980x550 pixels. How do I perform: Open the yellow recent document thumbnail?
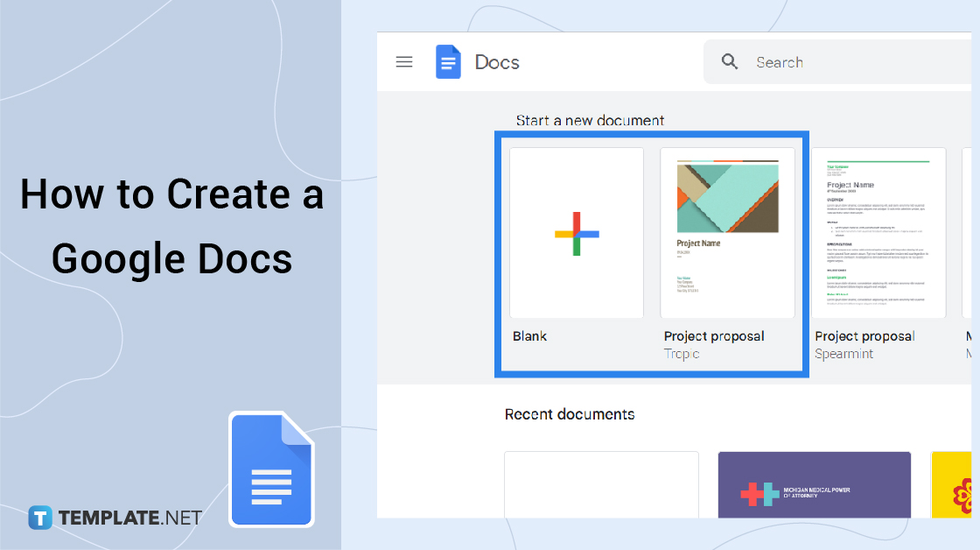(x=951, y=485)
